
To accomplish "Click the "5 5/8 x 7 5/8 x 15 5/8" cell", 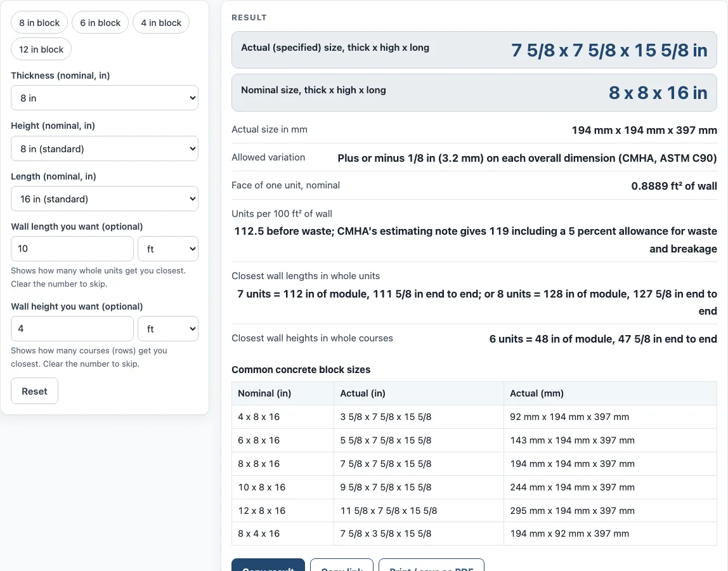I will click(419, 440).
